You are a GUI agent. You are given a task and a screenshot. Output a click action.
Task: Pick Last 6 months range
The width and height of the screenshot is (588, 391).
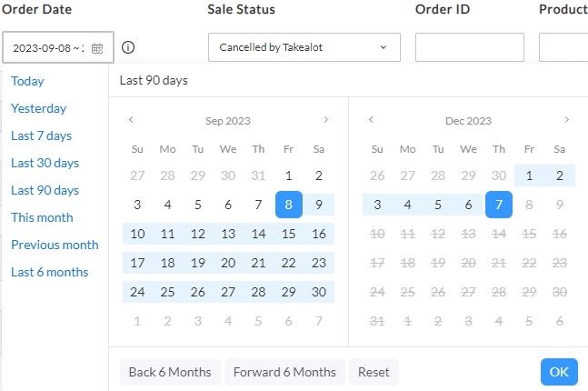pyautogui.click(x=49, y=272)
